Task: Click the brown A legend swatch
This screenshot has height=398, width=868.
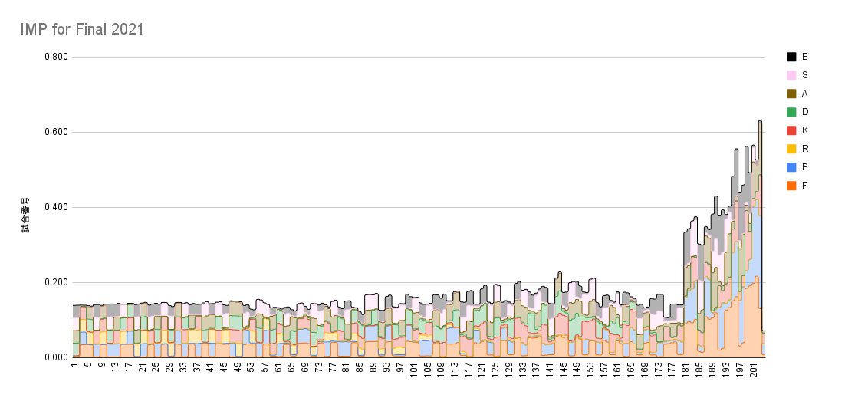Action: (x=791, y=94)
